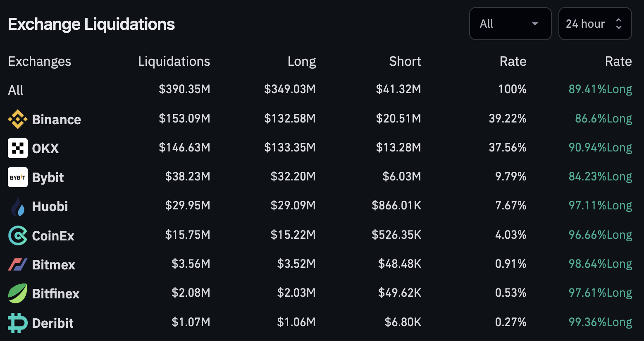Select the All exchanges summary row
644x341 pixels.
point(16,90)
